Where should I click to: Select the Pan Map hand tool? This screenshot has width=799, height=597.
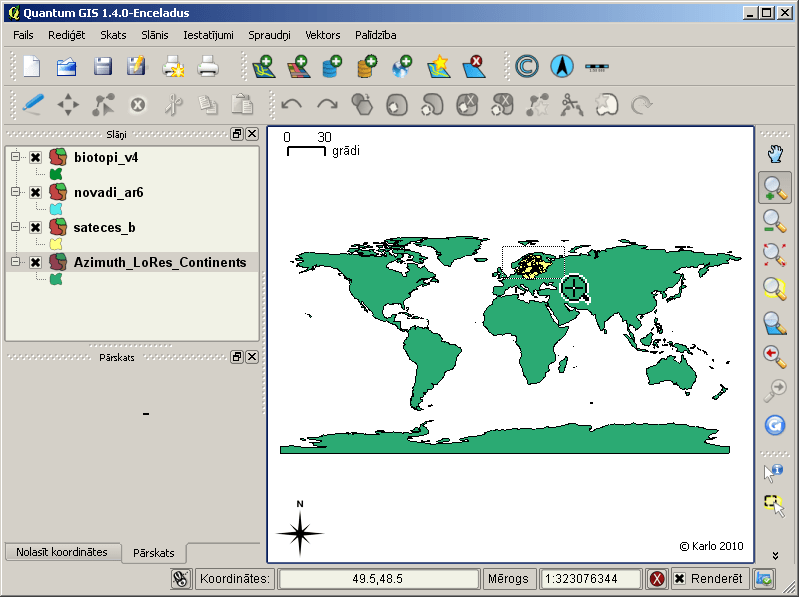click(x=775, y=154)
